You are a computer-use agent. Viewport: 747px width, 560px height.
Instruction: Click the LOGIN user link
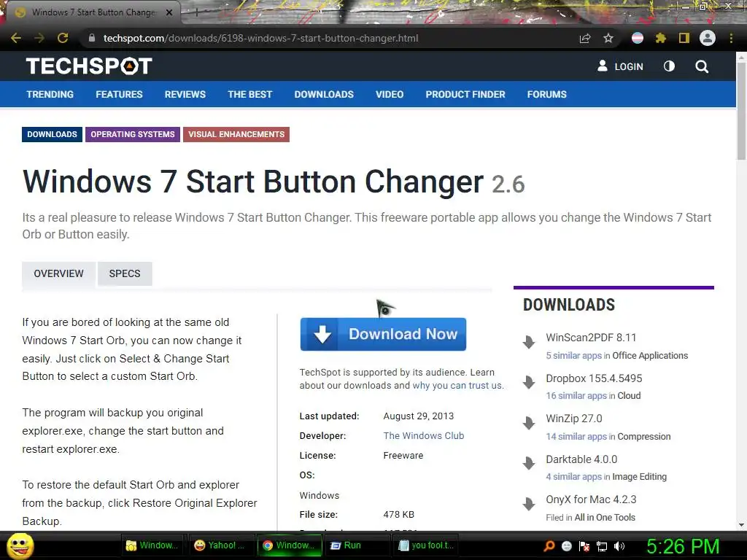pyautogui.click(x=620, y=66)
